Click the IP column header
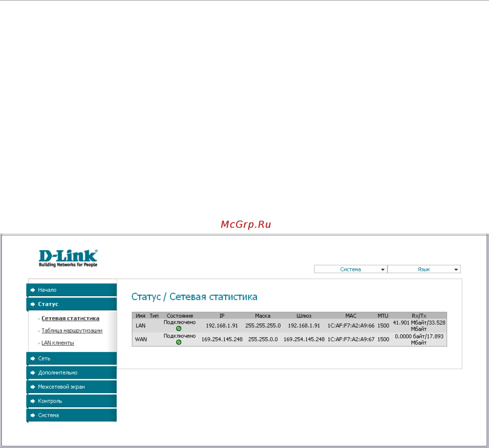The width and height of the screenshot is (489, 448). 222,316
